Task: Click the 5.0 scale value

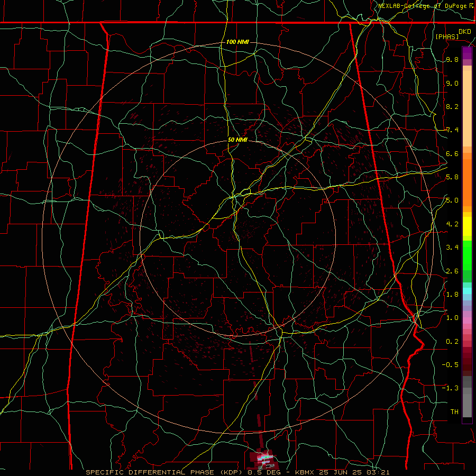Action: pyautogui.click(x=452, y=200)
